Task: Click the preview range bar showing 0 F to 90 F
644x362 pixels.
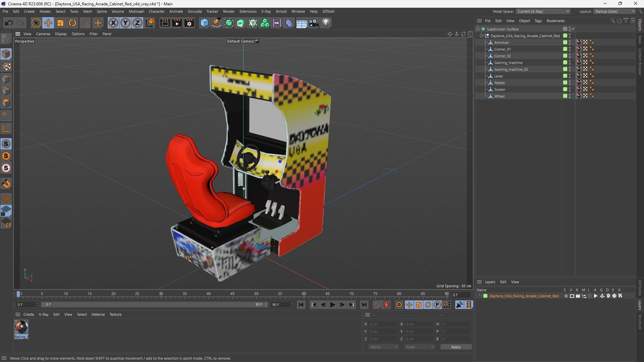Action: [x=154, y=305]
